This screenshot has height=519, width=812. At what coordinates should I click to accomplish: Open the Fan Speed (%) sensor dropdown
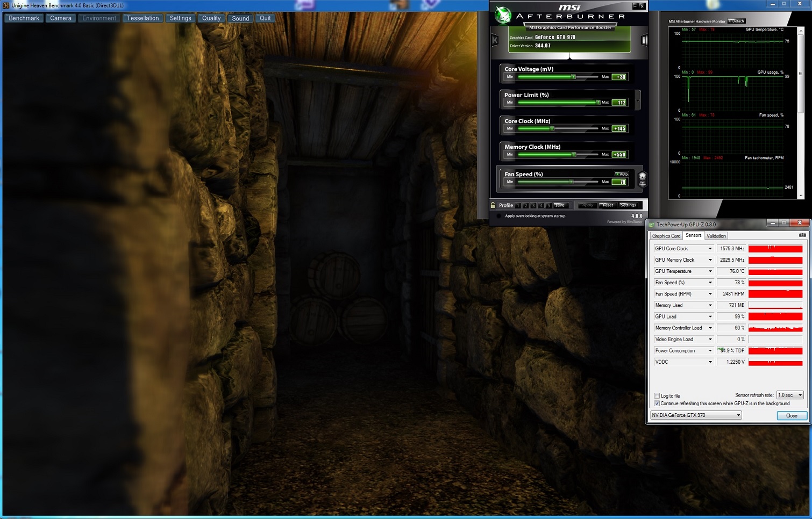(710, 283)
